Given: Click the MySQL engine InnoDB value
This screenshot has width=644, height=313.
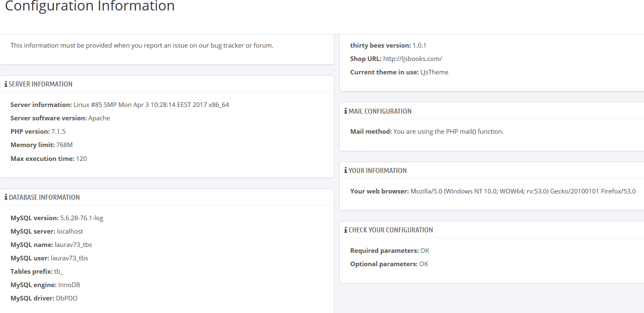Looking at the screenshot, I should [69, 285].
